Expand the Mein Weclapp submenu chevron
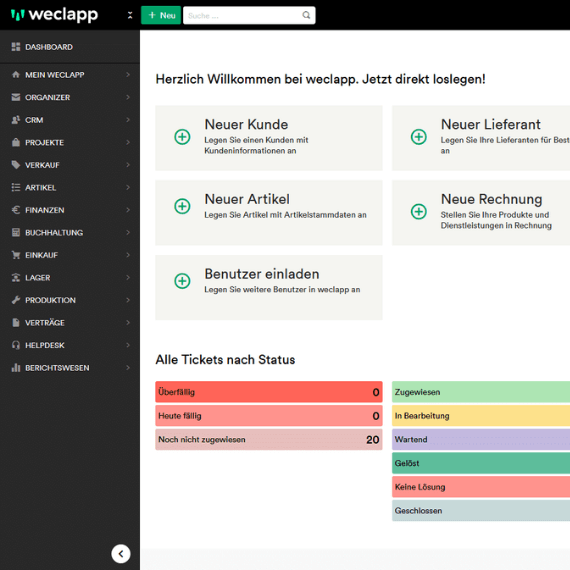Screen dimensions: 570x570 pyautogui.click(x=128, y=75)
